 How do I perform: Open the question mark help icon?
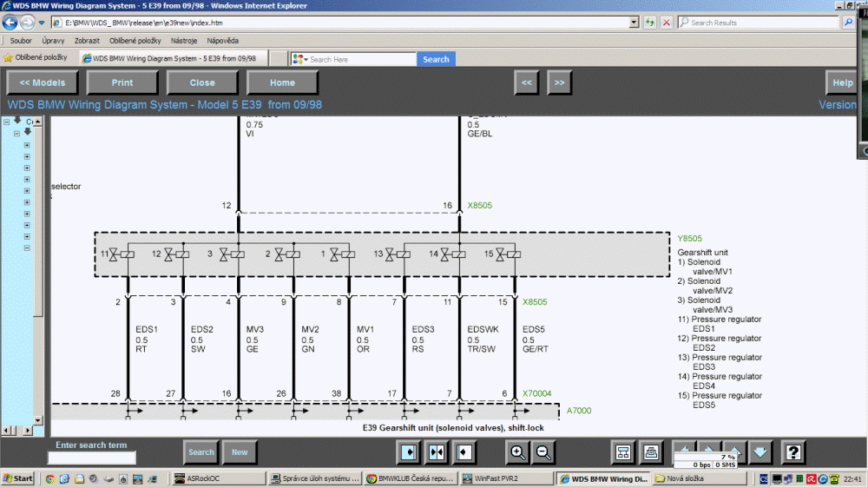click(x=792, y=452)
